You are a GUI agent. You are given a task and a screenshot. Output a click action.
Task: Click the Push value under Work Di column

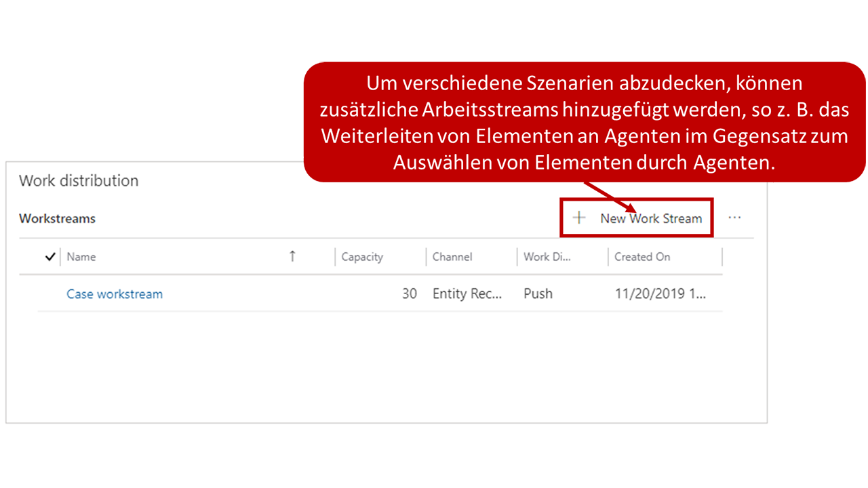click(x=538, y=293)
